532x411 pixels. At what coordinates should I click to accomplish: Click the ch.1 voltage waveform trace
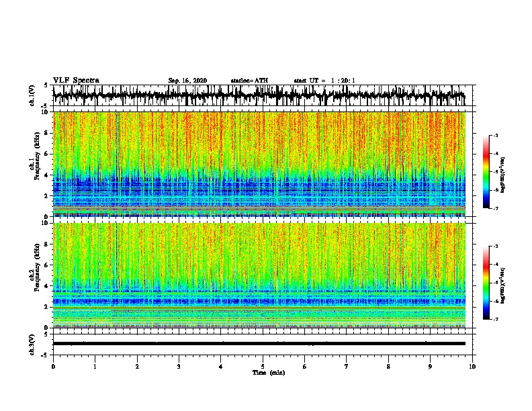tap(259, 95)
